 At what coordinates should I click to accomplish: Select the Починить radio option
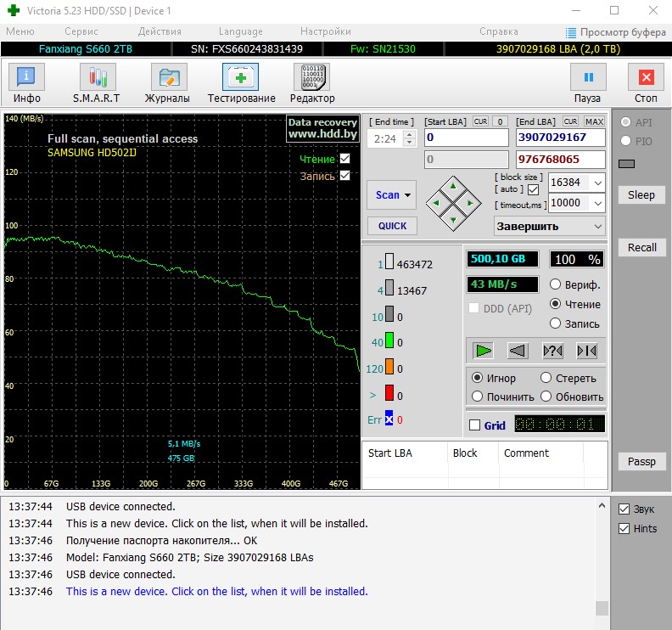coord(479,397)
